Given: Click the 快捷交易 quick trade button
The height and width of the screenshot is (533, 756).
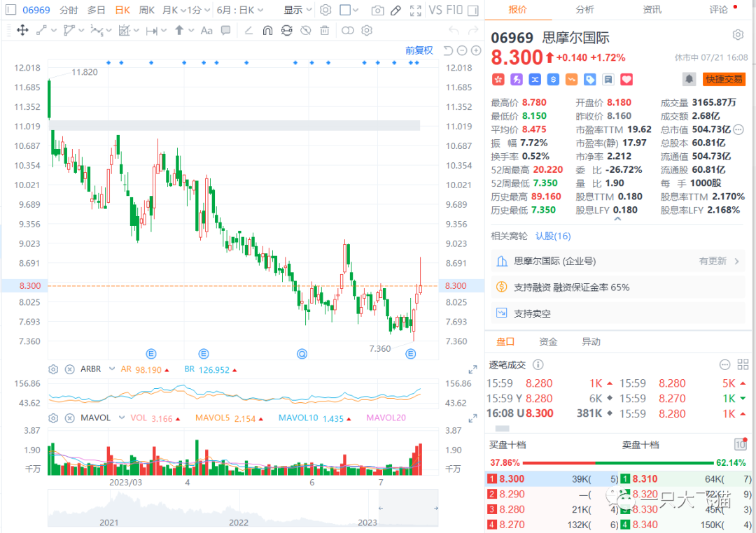Looking at the screenshot, I should tap(724, 79).
